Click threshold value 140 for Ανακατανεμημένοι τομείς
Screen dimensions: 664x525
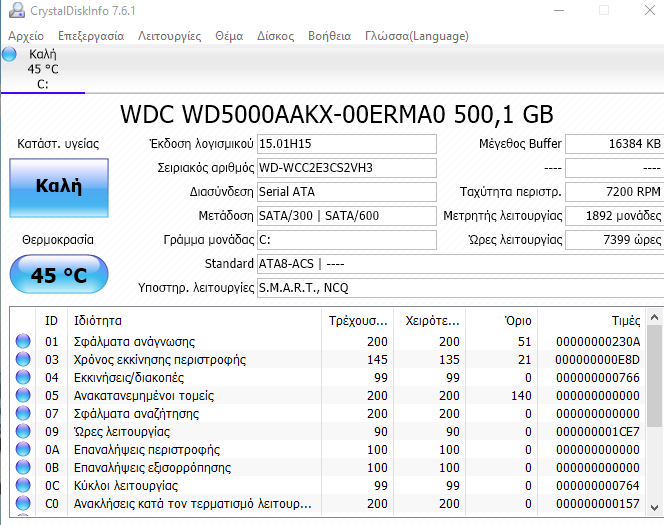521,395
